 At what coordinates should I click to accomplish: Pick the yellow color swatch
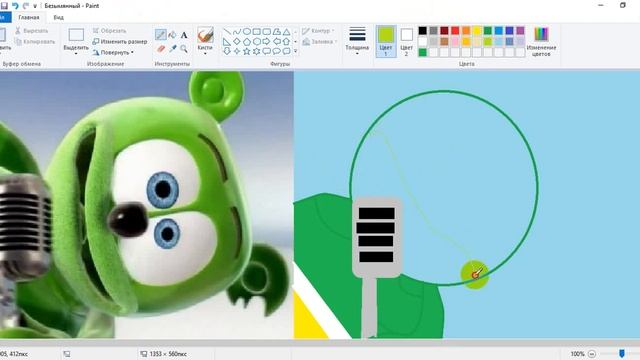(x=477, y=31)
